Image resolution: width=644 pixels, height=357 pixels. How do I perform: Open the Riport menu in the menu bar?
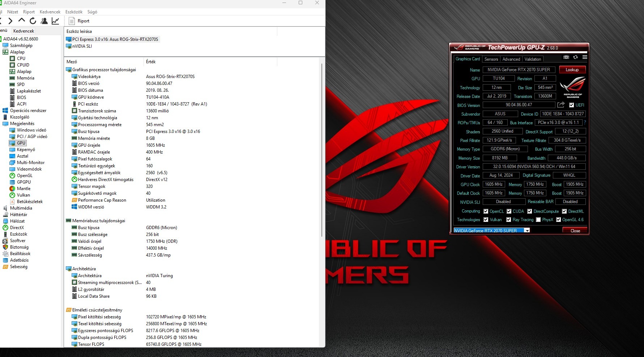pyautogui.click(x=29, y=12)
